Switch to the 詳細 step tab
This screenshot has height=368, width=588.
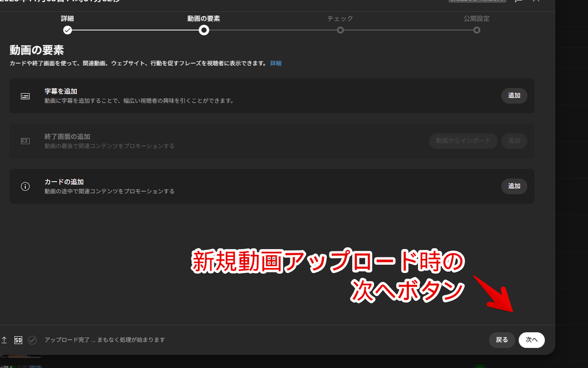coord(68,19)
